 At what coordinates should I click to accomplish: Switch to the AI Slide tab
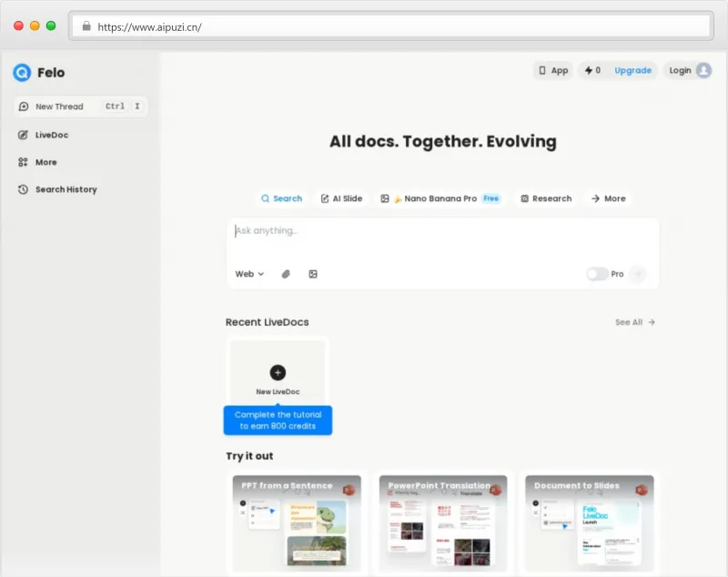pyautogui.click(x=340, y=198)
